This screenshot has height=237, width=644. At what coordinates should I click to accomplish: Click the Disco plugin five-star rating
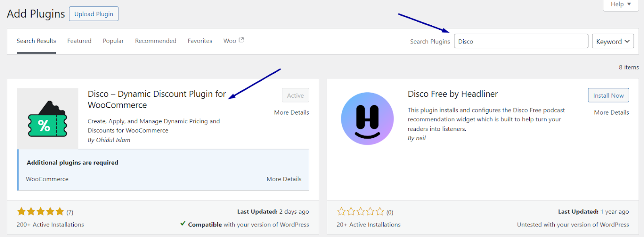[41, 212]
